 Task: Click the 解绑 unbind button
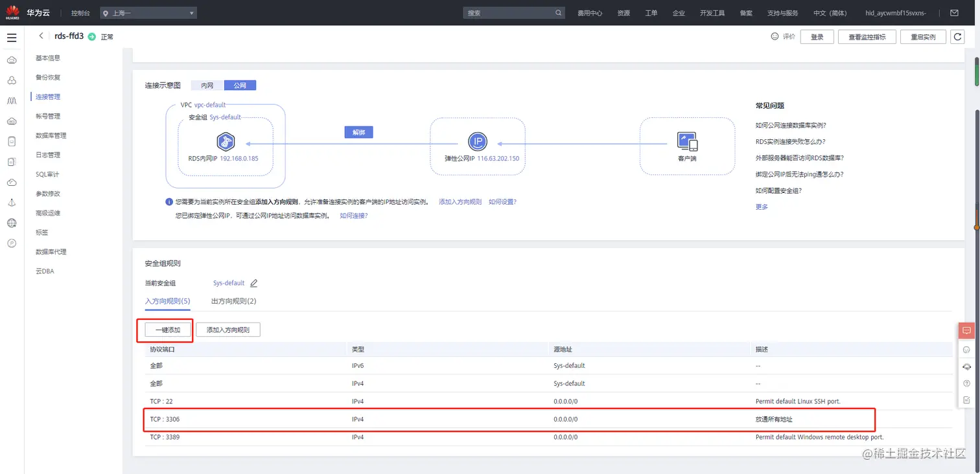[359, 132]
